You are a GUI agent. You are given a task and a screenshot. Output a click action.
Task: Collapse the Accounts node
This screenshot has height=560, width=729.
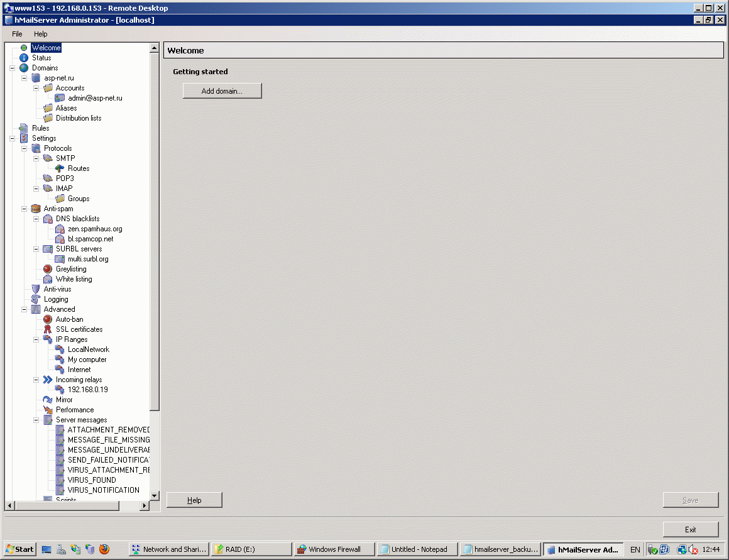pyautogui.click(x=36, y=89)
